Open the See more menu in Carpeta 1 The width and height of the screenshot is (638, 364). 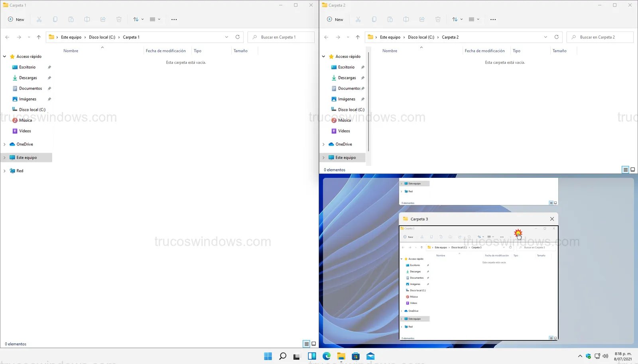pyautogui.click(x=174, y=20)
